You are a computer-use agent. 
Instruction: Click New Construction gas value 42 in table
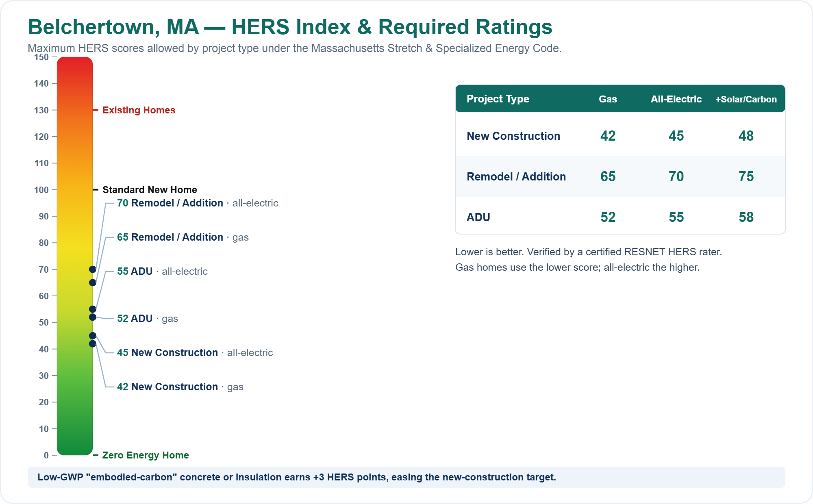[608, 136]
